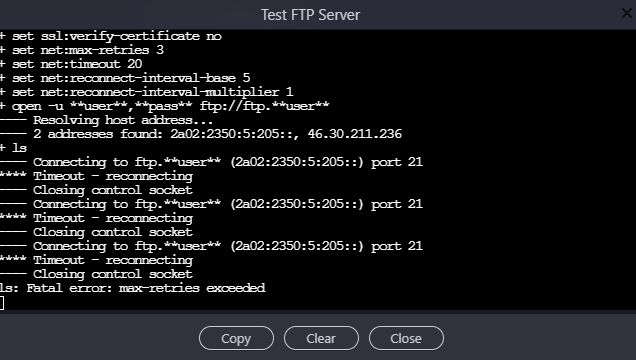Close the Test FTP Server dialog with X
636x360 pixels.
click(x=627, y=13)
